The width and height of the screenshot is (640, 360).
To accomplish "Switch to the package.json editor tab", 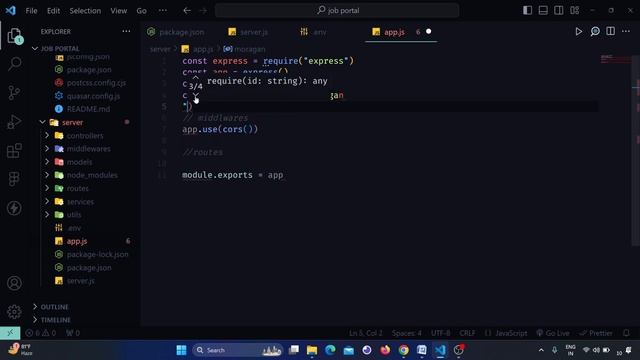I will point(182,32).
